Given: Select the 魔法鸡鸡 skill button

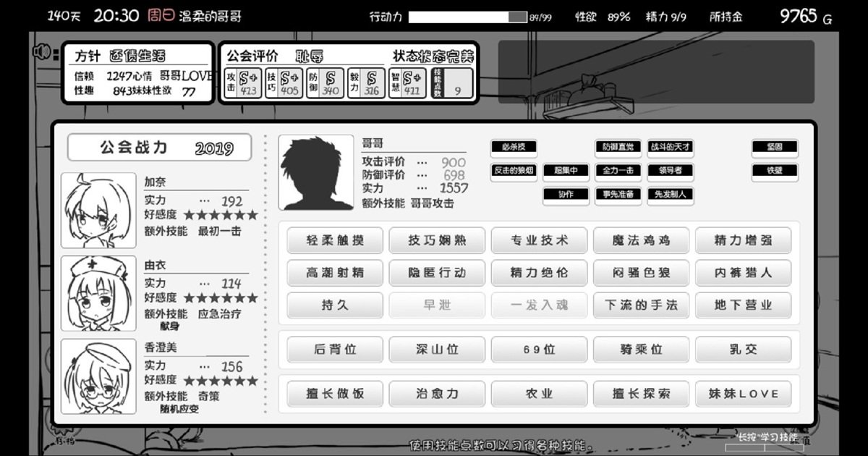Looking at the screenshot, I should (x=641, y=240).
